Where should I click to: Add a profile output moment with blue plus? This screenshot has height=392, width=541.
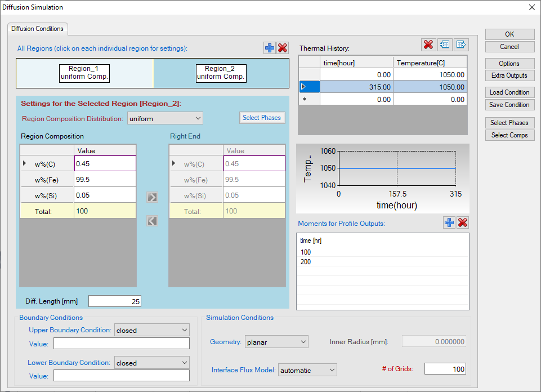pyautogui.click(x=449, y=223)
